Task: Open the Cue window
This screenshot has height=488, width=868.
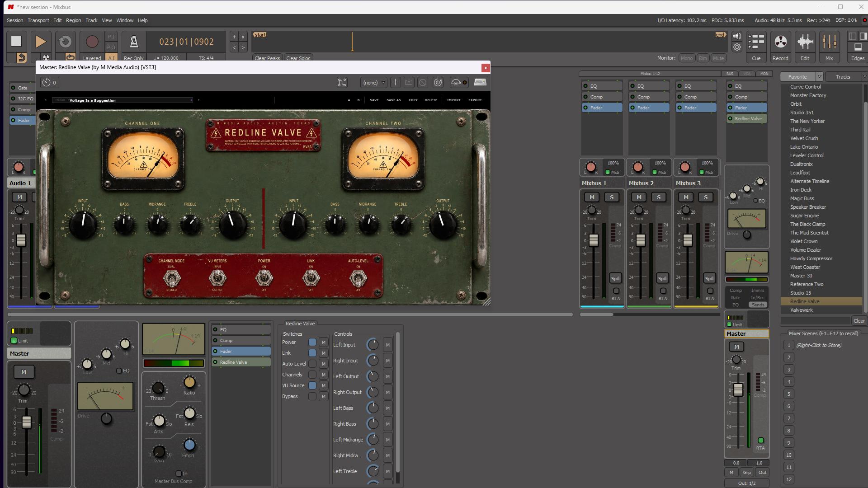Action: pyautogui.click(x=756, y=47)
